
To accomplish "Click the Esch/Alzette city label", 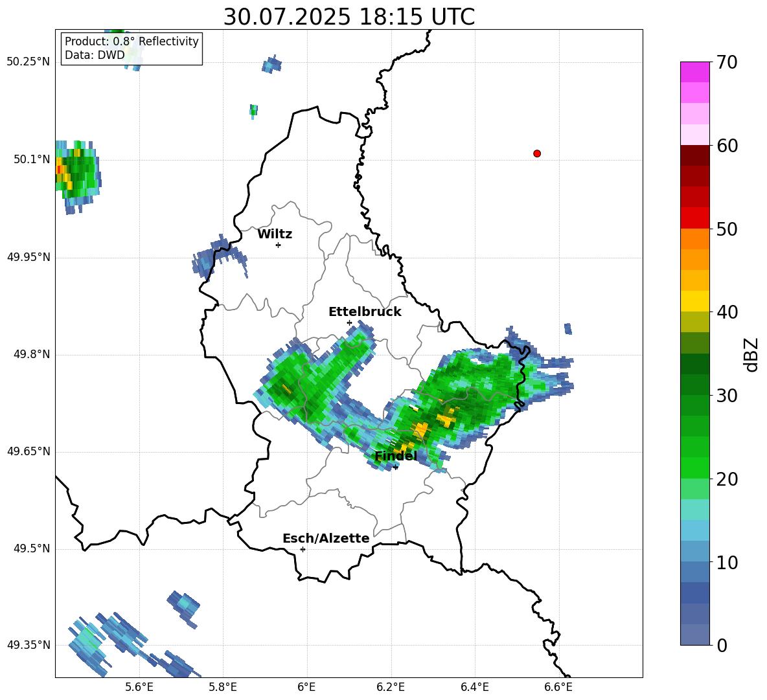I will click(x=326, y=538).
